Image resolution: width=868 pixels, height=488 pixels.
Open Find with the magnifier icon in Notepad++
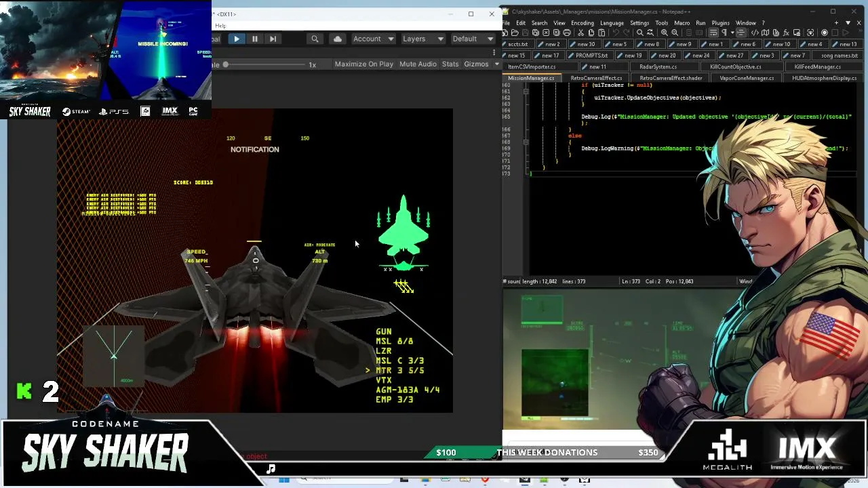(x=639, y=33)
